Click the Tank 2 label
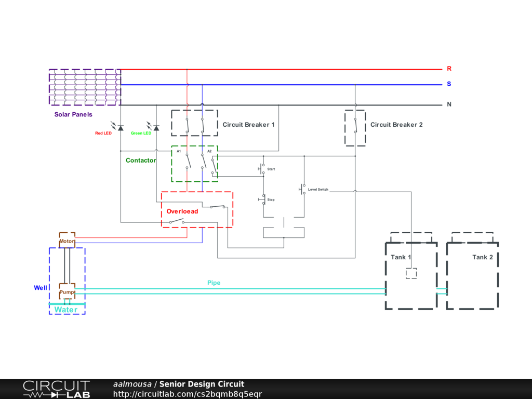 coord(482,257)
